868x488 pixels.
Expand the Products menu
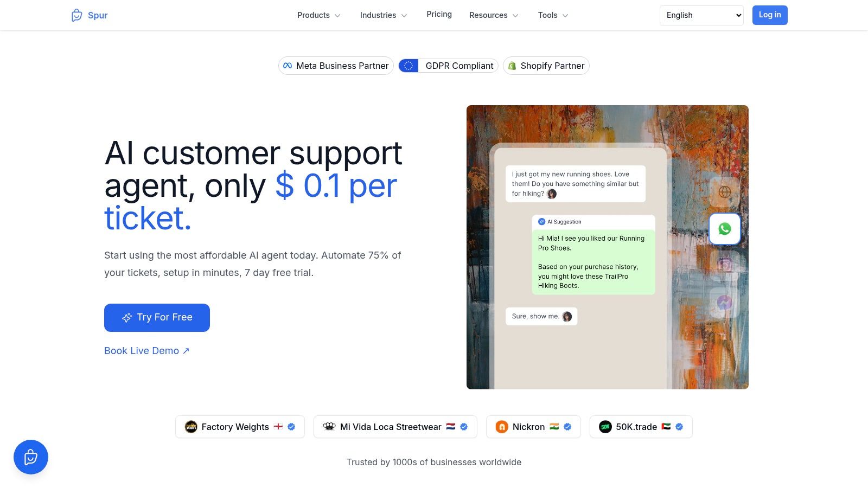[319, 15]
